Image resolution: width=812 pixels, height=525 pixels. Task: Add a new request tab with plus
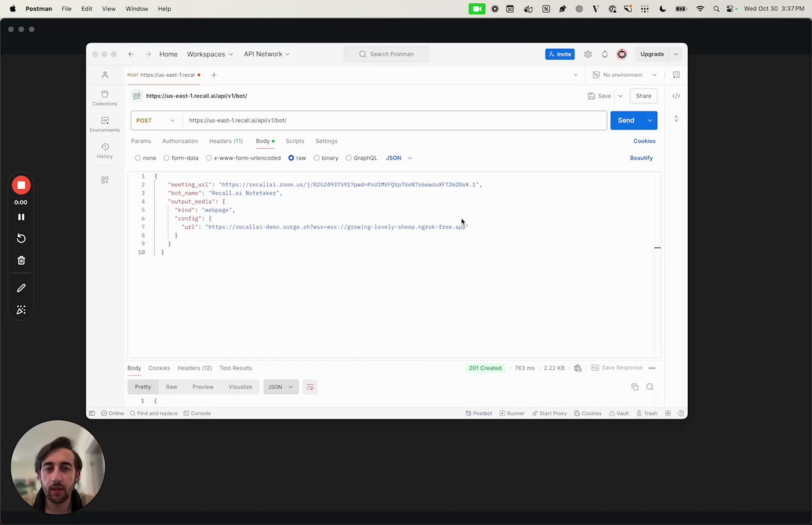214,75
